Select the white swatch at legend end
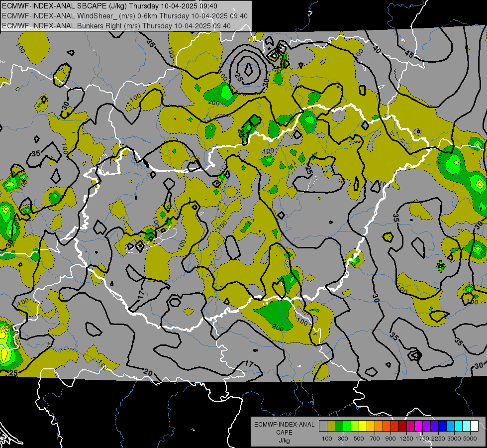 click(474, 426)
